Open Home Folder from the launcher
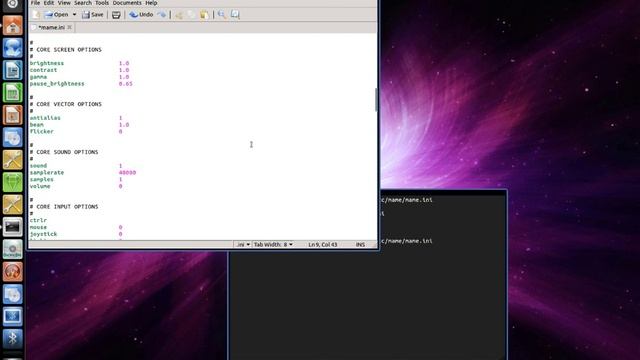This screenshot has width=640, height=360. 13,26
